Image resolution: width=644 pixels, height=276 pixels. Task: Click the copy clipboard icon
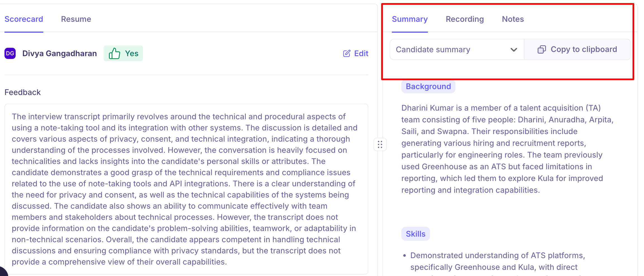pos(542,49)
